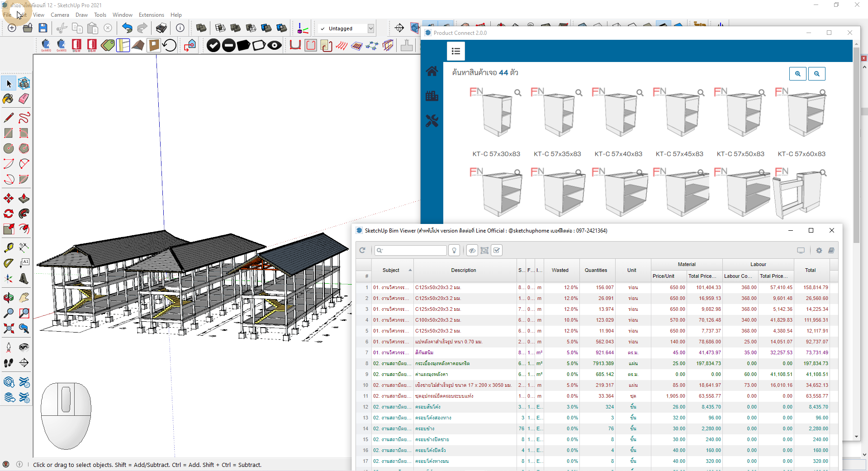
Task: Open the View menu
Action: coord(39,15)
